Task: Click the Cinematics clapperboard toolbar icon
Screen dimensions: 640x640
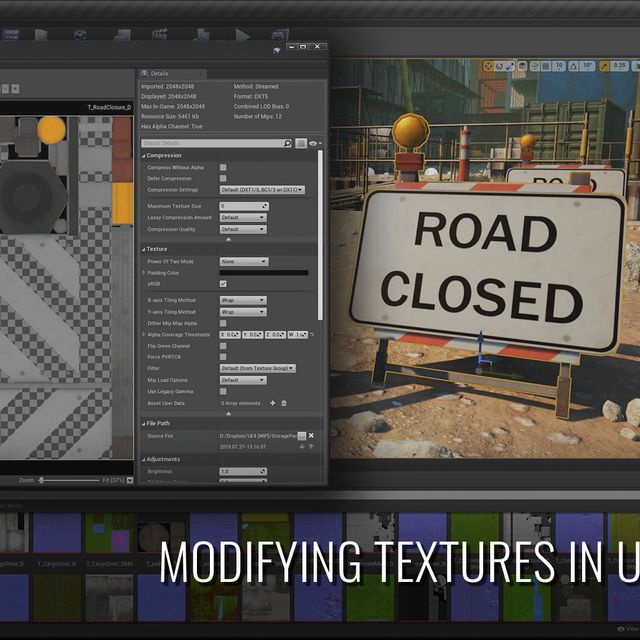Action: pyautogui.click(x=160, y=34)
